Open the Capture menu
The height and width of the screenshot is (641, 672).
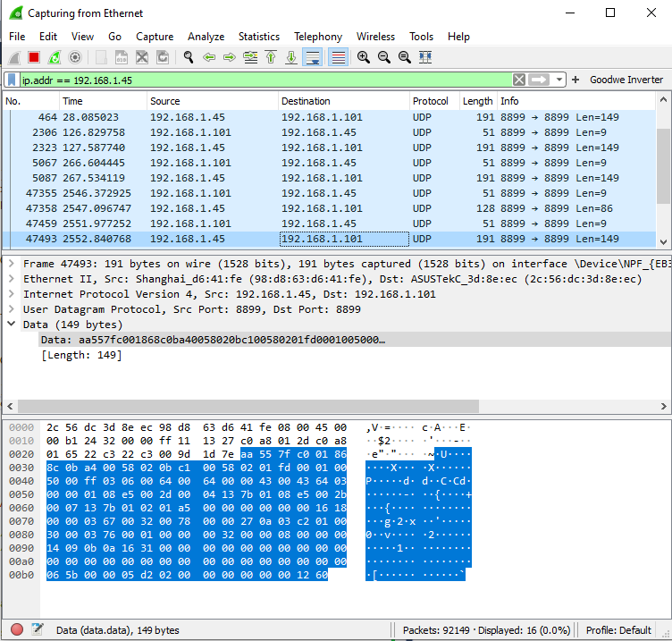155,37
